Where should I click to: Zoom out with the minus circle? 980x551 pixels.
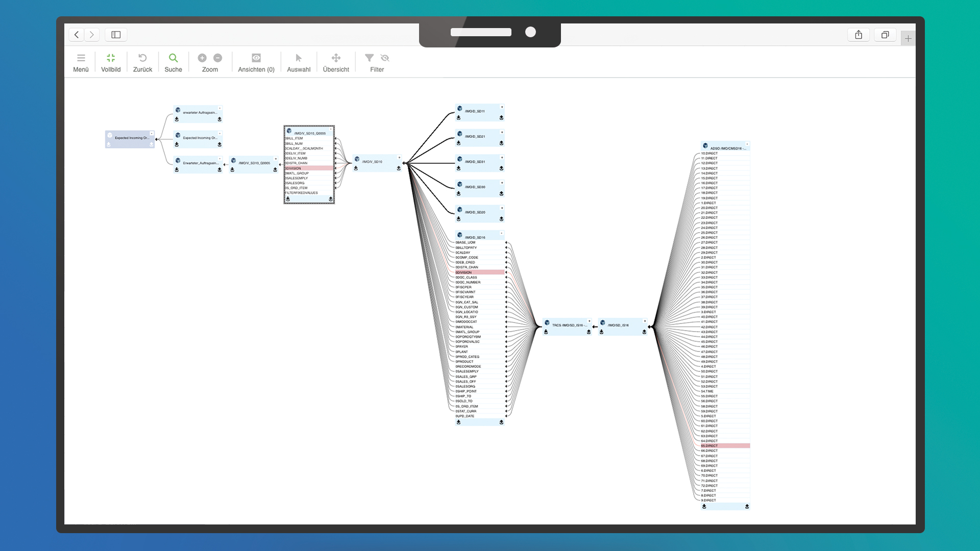click(x=218, y=58)
